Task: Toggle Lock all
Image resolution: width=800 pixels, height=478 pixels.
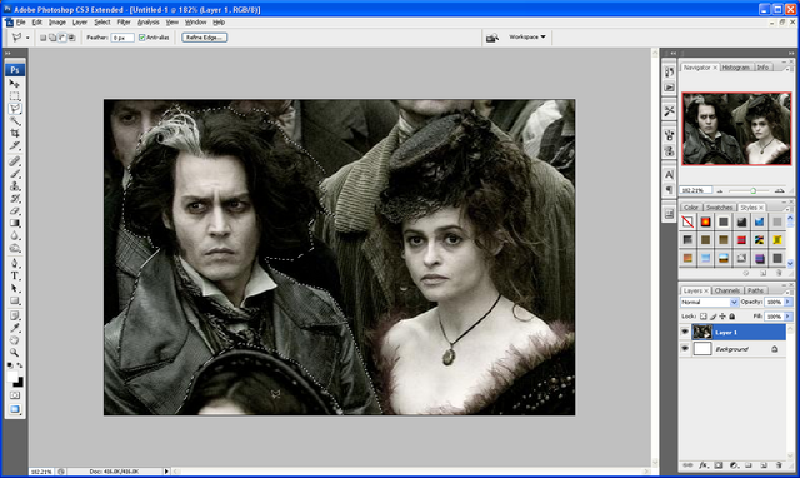Action: click(x=732, y=316)
